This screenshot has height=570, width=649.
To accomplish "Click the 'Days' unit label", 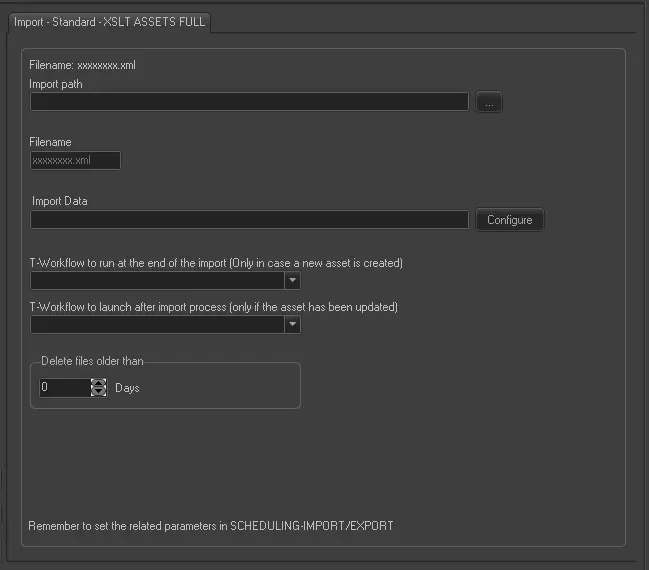I will coord(127,388).
